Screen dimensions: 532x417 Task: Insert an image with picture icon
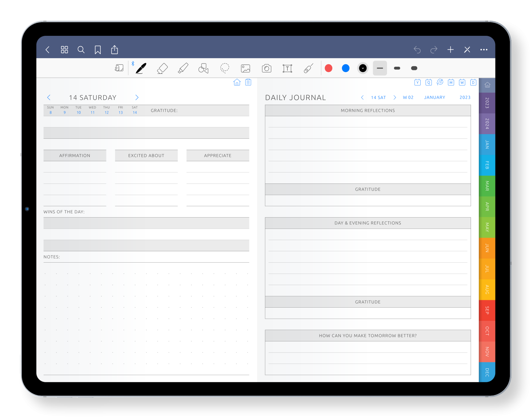pos(245,68)
